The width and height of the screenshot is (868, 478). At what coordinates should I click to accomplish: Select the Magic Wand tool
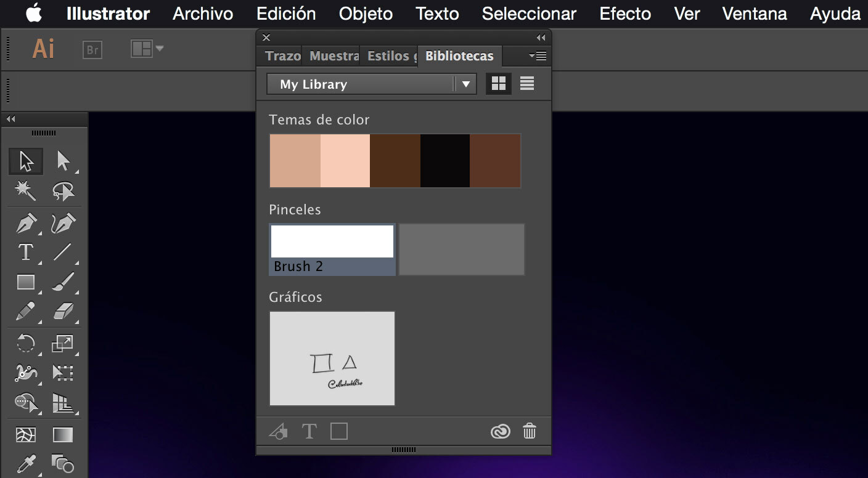26,192
